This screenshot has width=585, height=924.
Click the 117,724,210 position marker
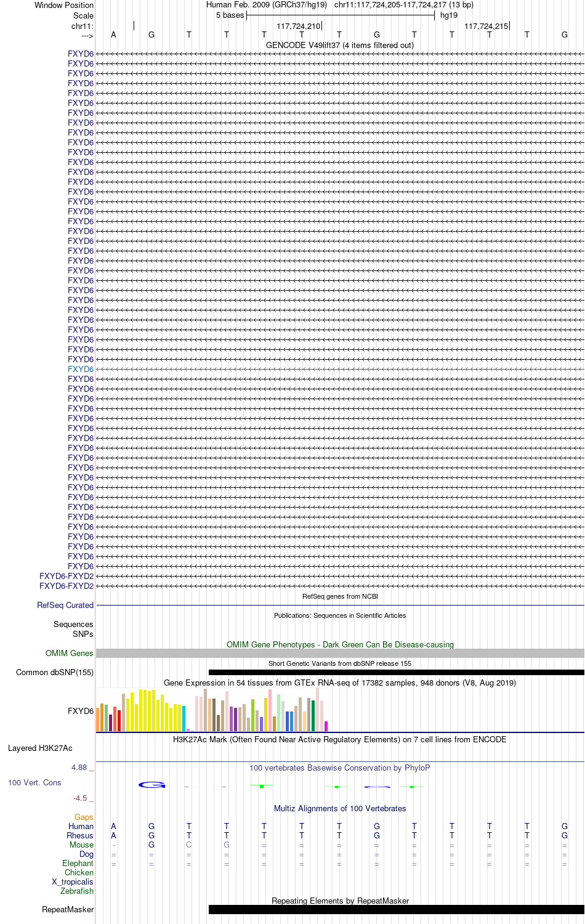(x=299, y=26)
